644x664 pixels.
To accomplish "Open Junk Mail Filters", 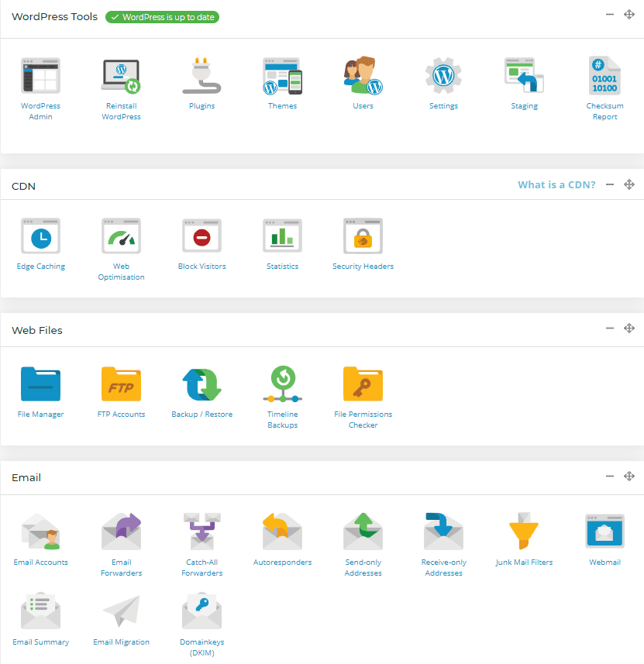I will click(x=524, y=532).
